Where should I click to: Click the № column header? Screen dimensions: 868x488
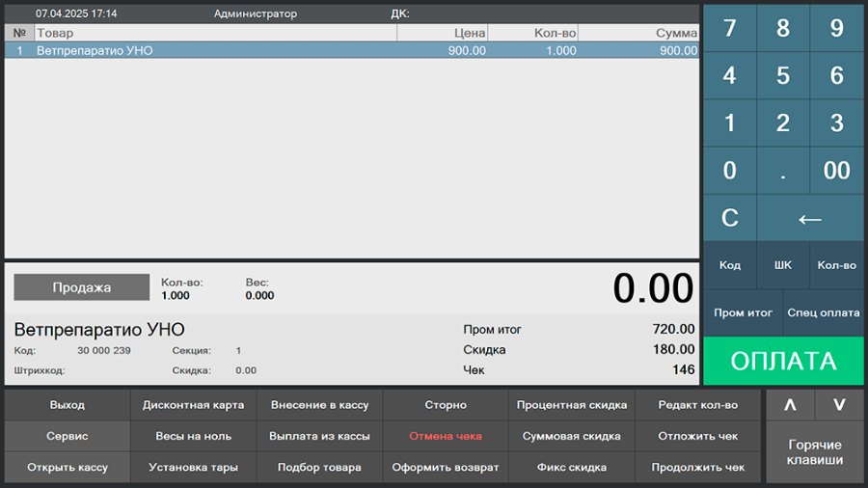20,33
